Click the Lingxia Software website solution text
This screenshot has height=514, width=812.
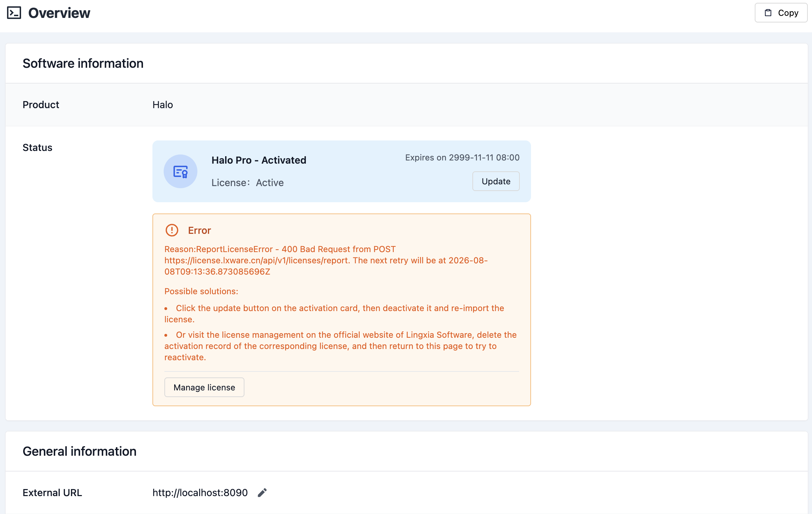(341, 346)
